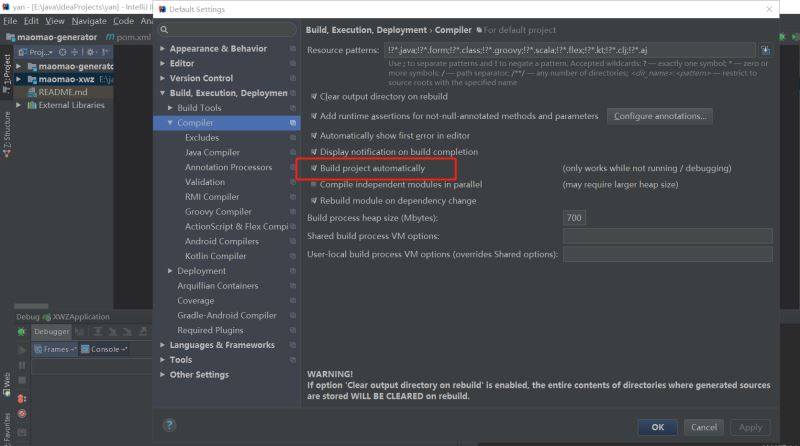Image resolution: width=800 pixels, height=446 pixels.
Task: Open the Project view settings gear icon
Action: tap(90, 51)
